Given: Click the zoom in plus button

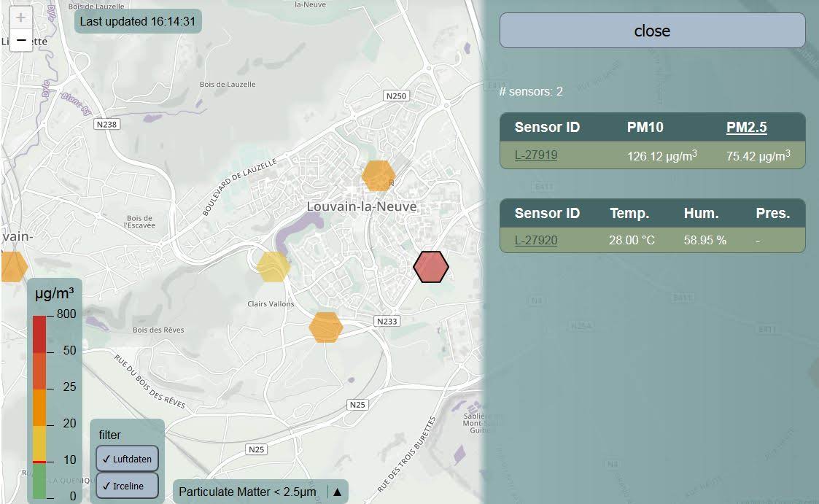Looking at the screenshot, I should (x=20, y=18).
